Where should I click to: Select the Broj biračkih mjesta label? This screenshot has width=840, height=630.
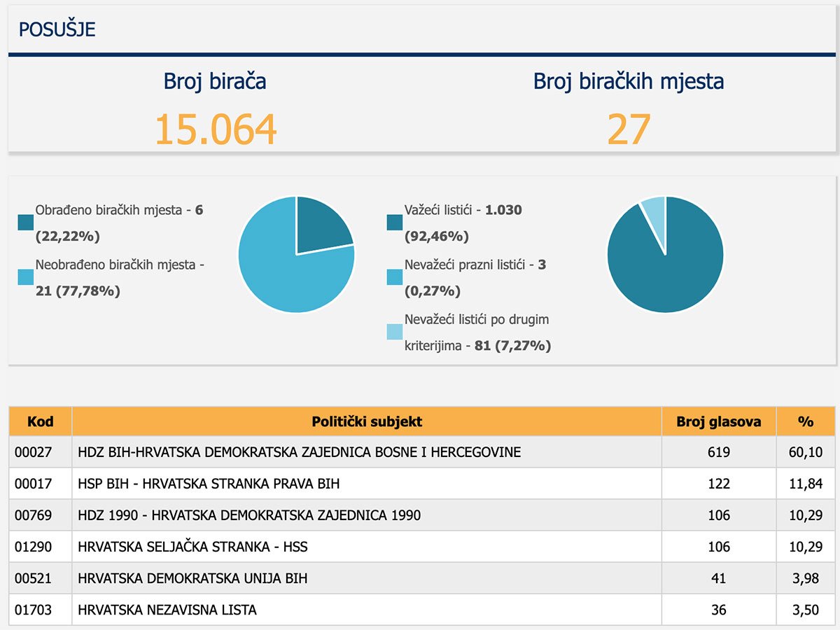(629, 81)
